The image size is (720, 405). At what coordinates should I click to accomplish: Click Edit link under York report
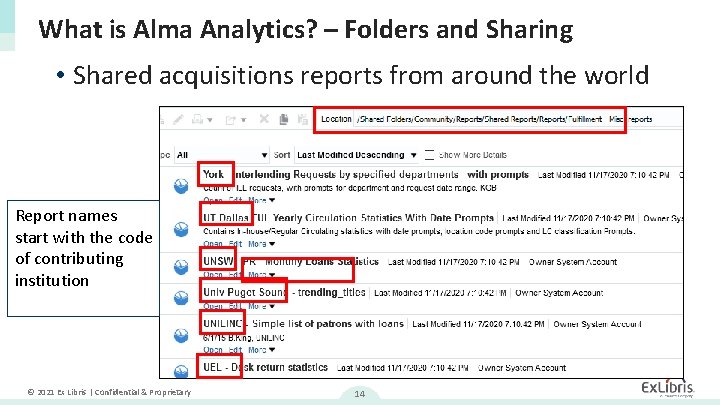pyautogui.click(x=236, y=200)
